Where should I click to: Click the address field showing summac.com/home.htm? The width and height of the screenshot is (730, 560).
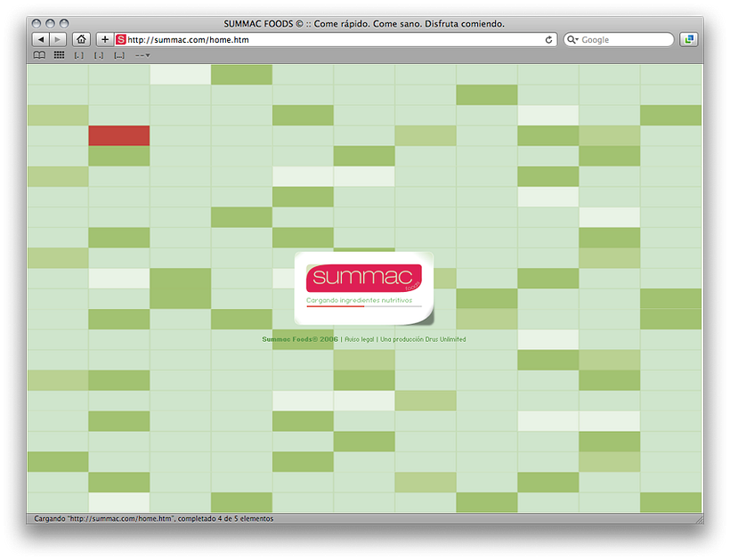point(336,39)
